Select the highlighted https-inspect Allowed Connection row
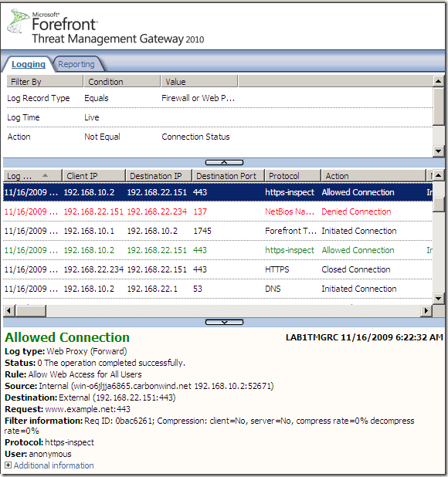This screenshot has height=477, width=448. [218, 192]
